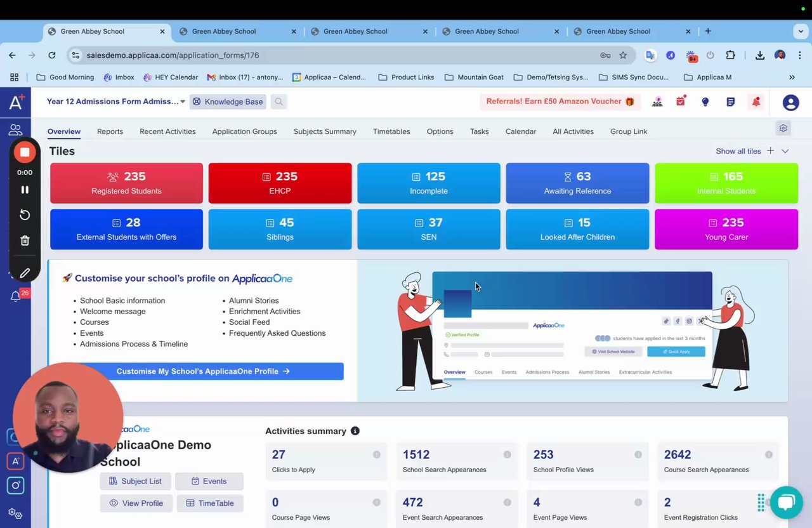Open the TimeTable button
Viewport: 812px width, 528px height.
point(210,503)
